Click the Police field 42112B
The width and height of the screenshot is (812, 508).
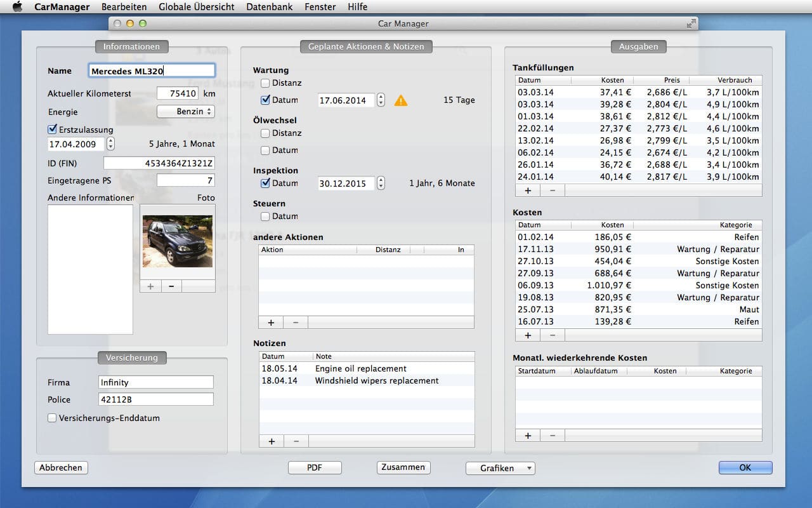pos(156,399)
